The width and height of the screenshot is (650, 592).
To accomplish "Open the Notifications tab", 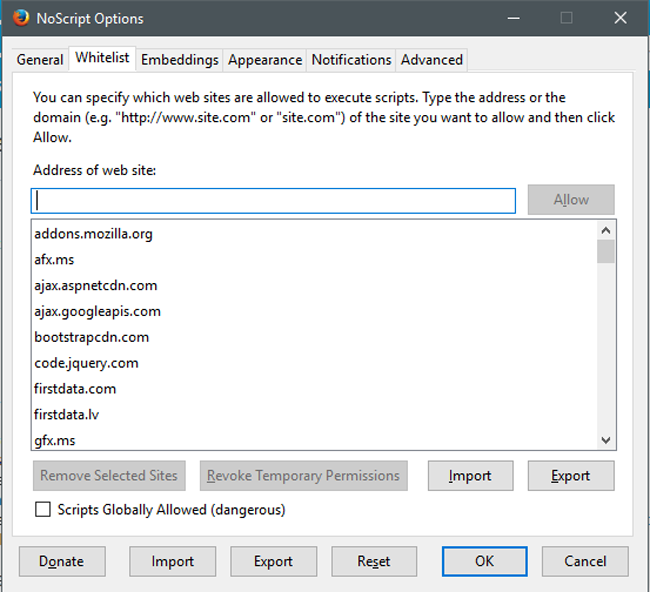I will [351, 60].
